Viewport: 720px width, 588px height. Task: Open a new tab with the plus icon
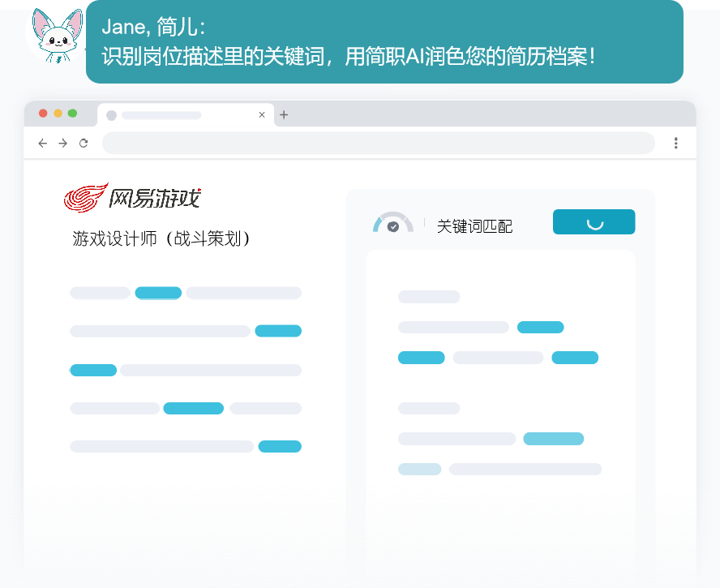[283, 115]
